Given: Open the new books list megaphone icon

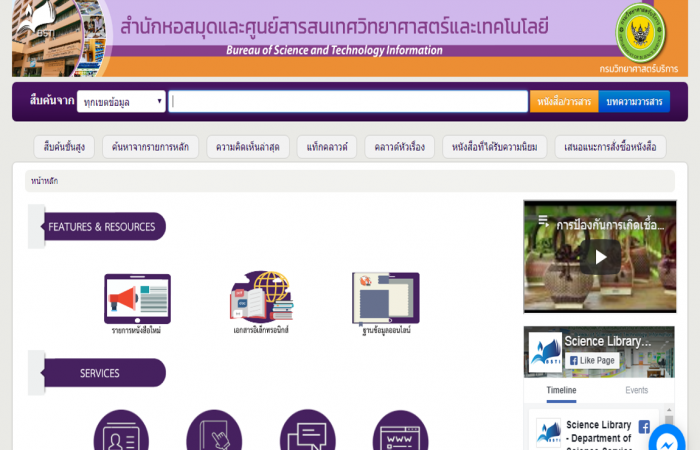Looking at the screenshot, I should click(138, 298).
